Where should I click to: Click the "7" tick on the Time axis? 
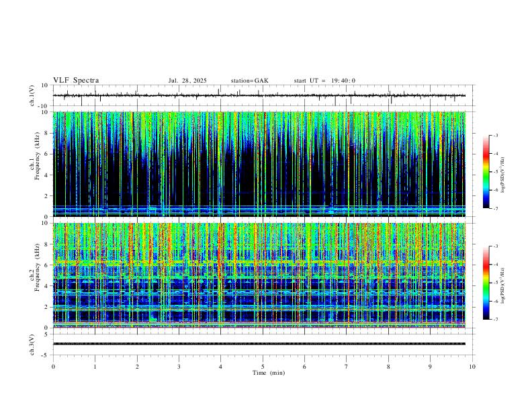(347, 367)
